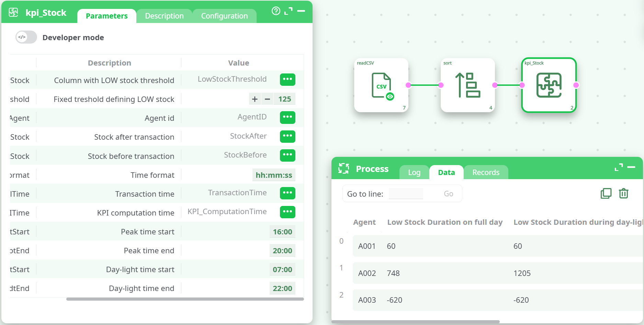This screenshot has width=644, height=325.
Task: Click the Go to line input field
Action: (x=406, y=194)
